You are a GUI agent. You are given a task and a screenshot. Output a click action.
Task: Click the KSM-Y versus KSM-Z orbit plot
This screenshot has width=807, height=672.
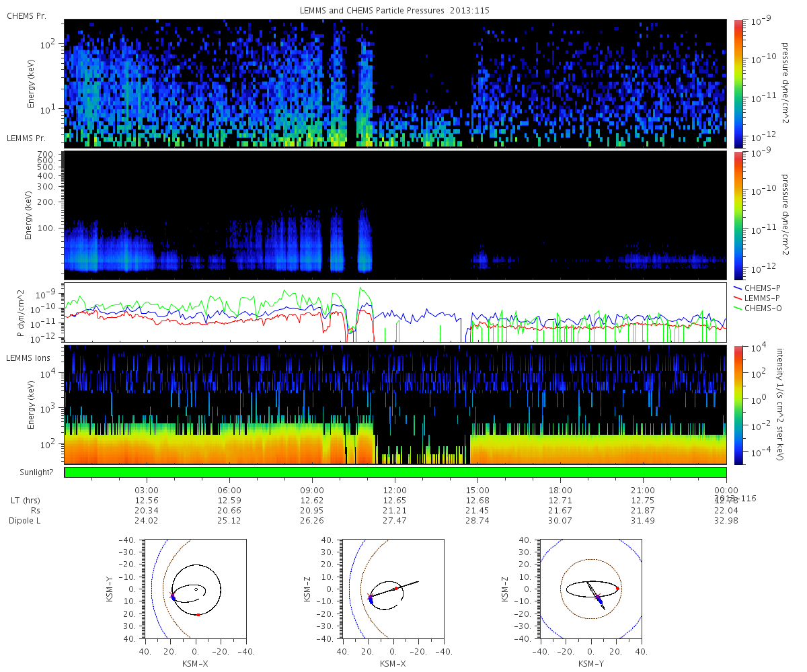591,589
